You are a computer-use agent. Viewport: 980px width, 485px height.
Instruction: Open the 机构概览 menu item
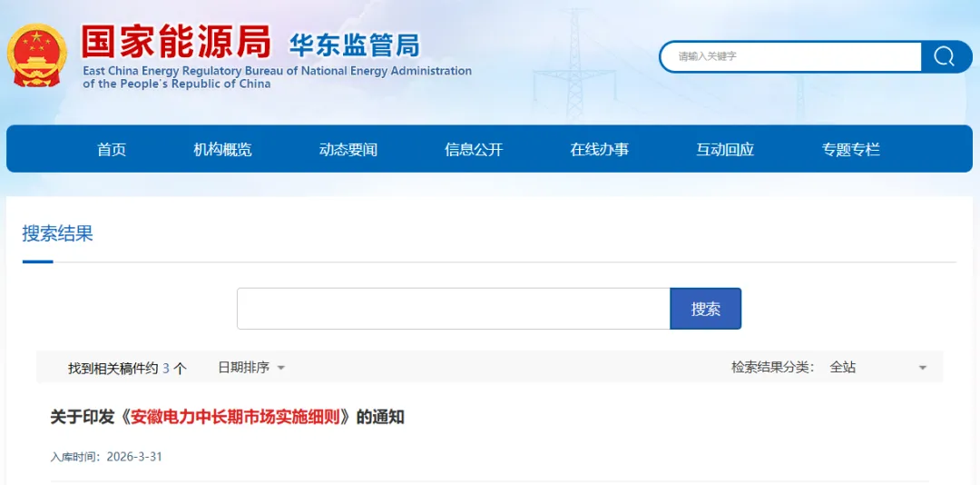222,150
